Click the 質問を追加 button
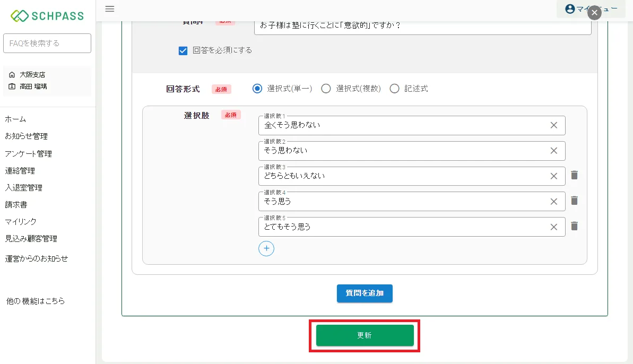The image size is (633, 364). (365, 293)
